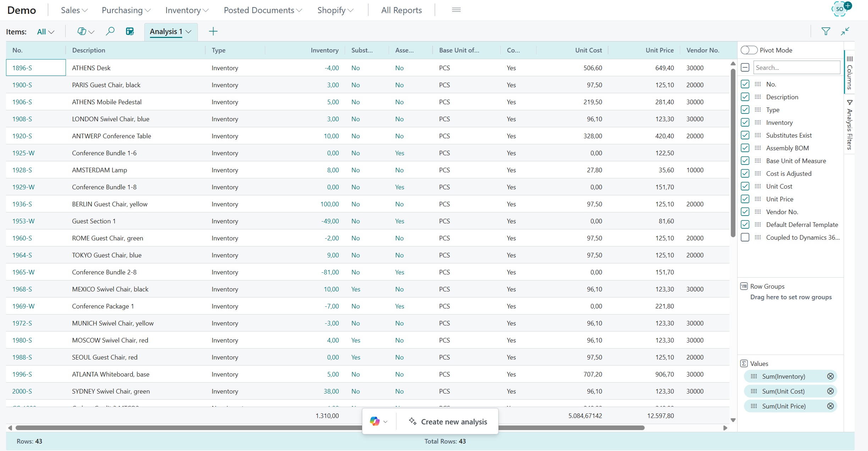This screenshot has width=868, height=451.
Task: Focus the column Search field
Action: [796, 67]
